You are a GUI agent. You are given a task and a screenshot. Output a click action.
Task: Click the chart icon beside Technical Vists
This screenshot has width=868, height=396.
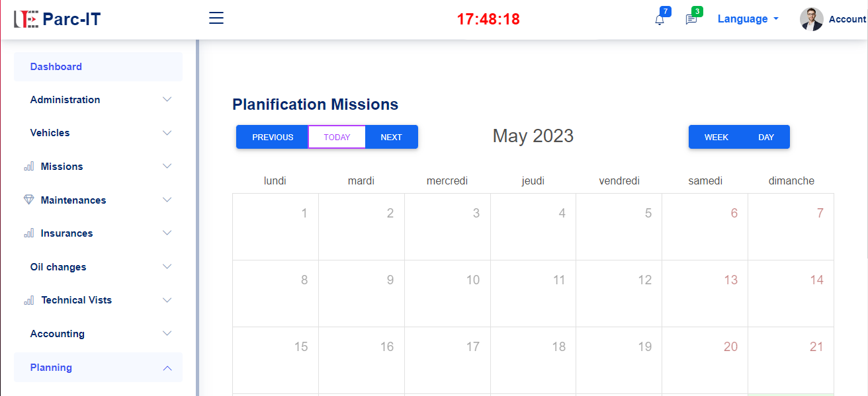(x=28, y=300)
